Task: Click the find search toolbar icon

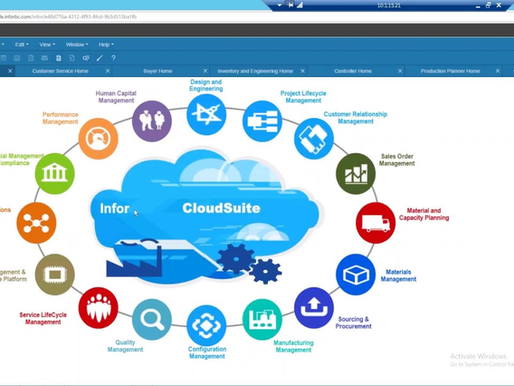Action: (x=86, y=58)
